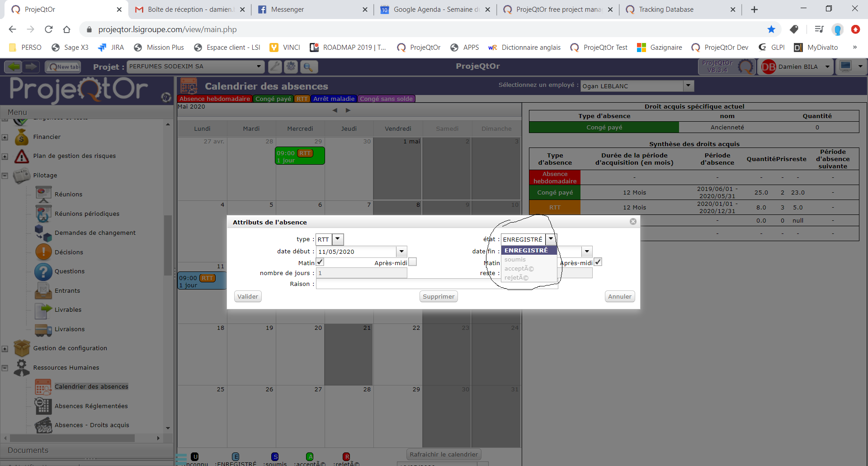Click the search magnifier toolbar icon
The height and width of the screenshot is (466, 868).
point(308,67)
